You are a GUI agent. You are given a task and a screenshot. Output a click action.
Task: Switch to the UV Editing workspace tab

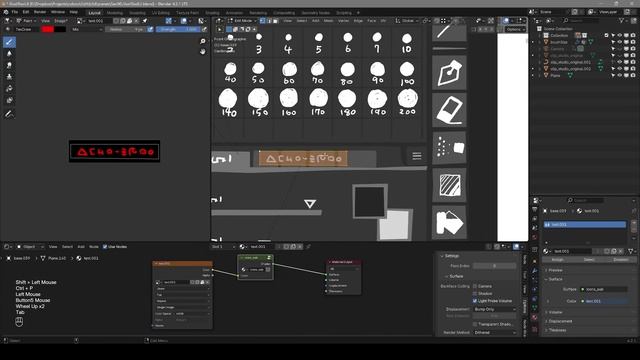click(161, 13)
